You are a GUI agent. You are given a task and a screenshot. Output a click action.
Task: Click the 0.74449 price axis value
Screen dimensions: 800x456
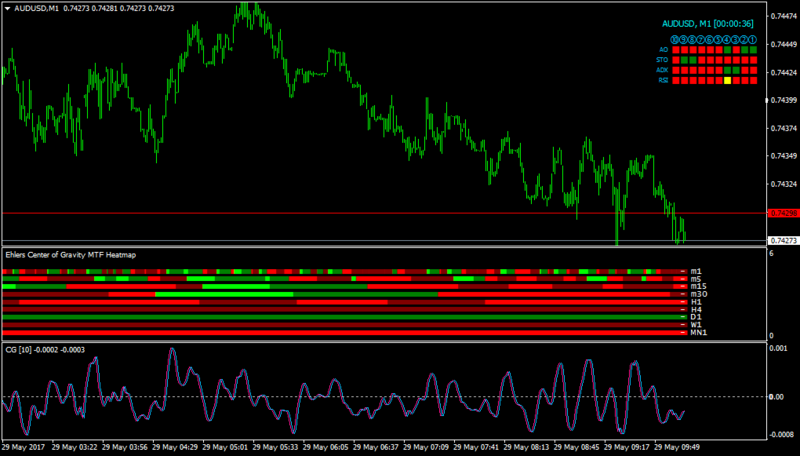tap(785, 44)
